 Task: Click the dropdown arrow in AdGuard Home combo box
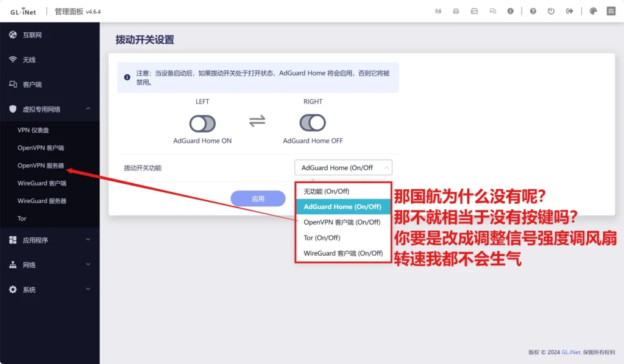click(x=386, y=167)
